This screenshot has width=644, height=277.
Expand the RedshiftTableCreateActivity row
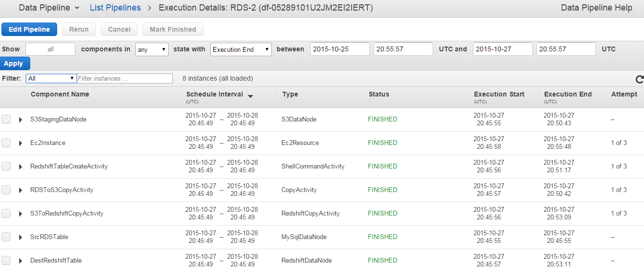[x=21, y=167]
